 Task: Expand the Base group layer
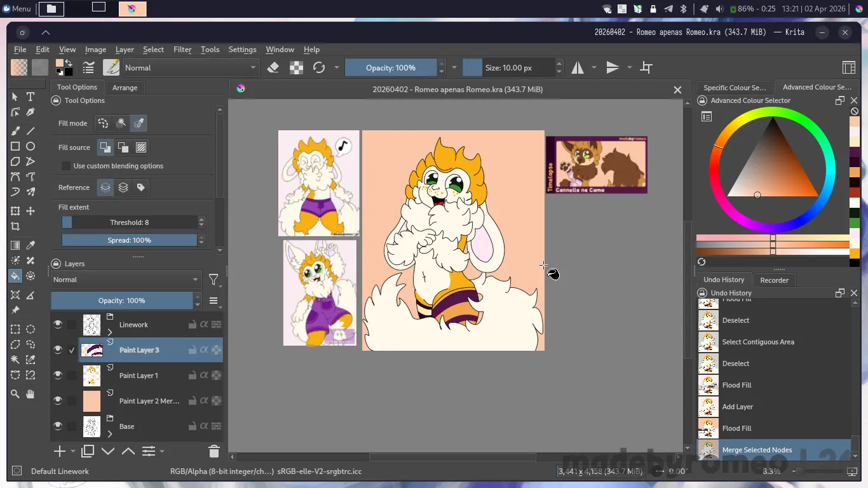110,434
